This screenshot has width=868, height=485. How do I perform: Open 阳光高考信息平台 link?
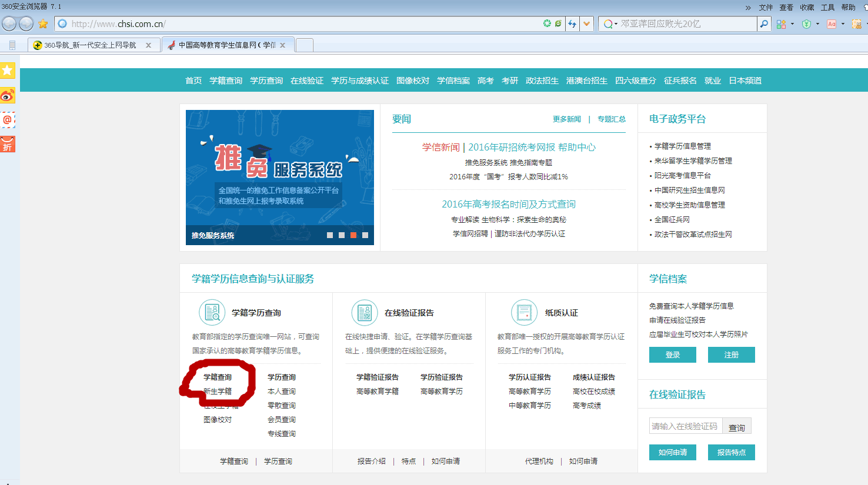pos(683,175)
